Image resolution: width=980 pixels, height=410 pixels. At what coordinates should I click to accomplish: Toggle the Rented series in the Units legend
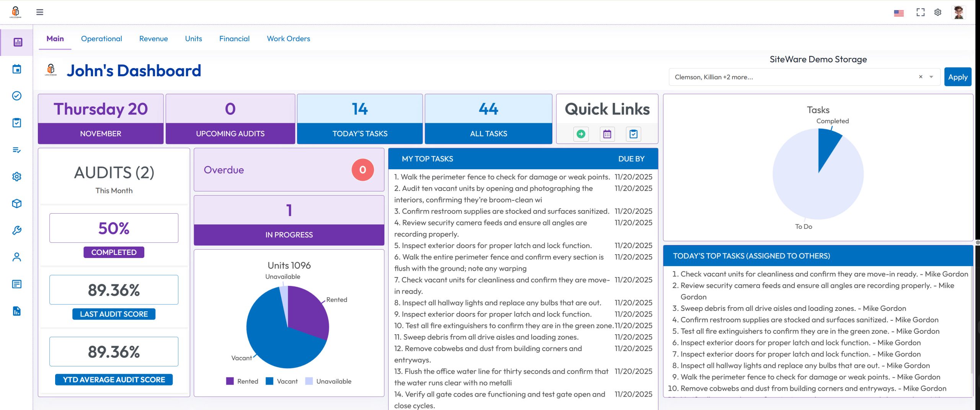(242, 381)
